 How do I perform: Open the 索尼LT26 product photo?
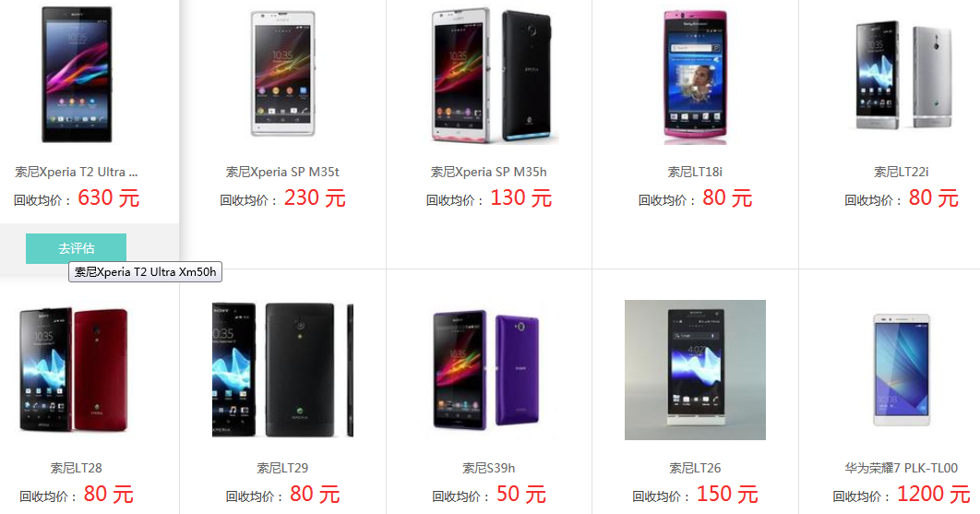(x=695, y=369)
